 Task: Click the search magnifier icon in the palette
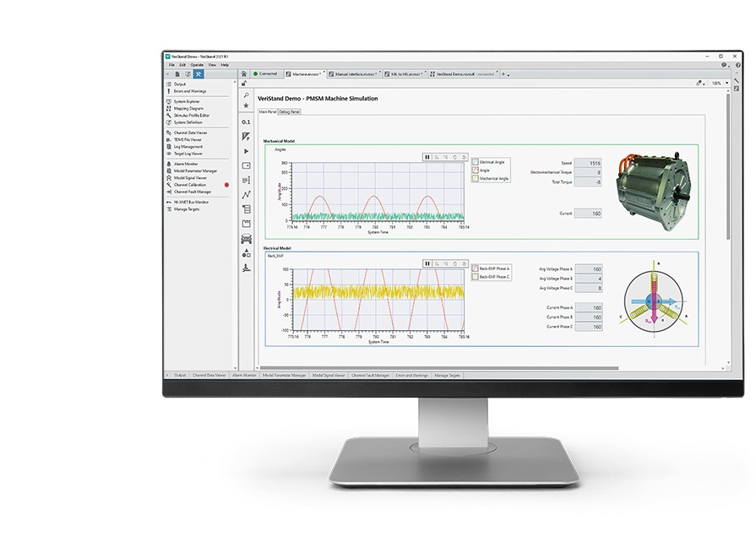[x=246, y=95]
